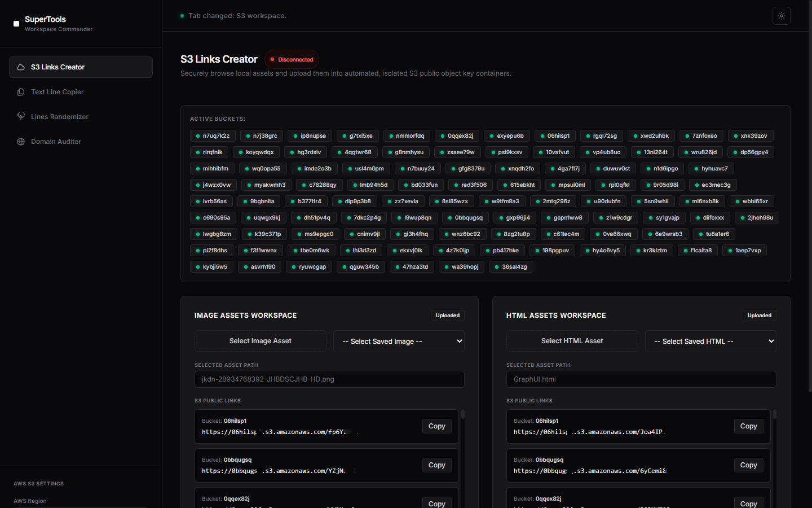Expand the Select Saved Image dropdown
812x508 pixels.
coord(399,341)
